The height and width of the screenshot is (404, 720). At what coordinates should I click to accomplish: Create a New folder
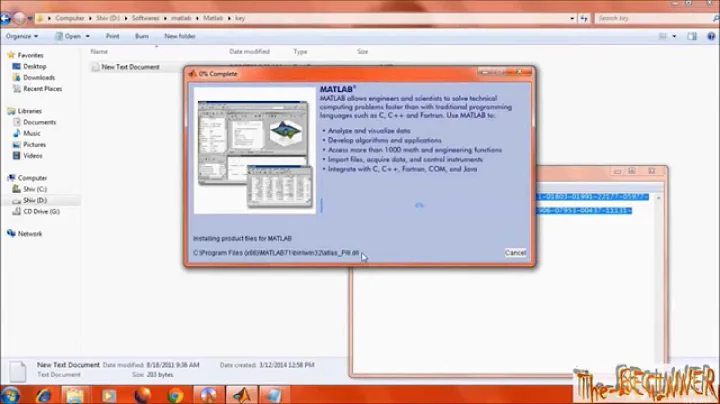[180, 36]
